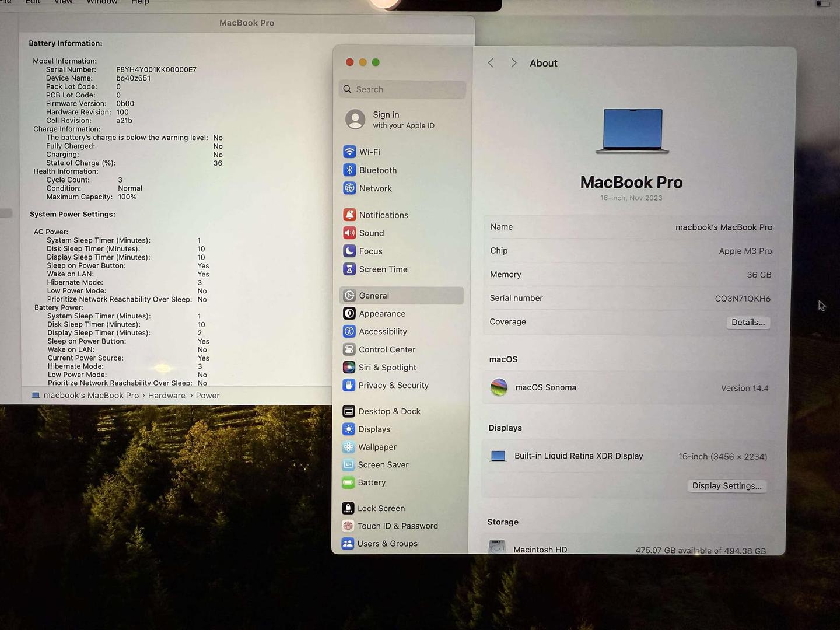The width and height of the screenshot is (840, 630).
Task: Click the Coverage Details... button
Action: pos(748,323)
